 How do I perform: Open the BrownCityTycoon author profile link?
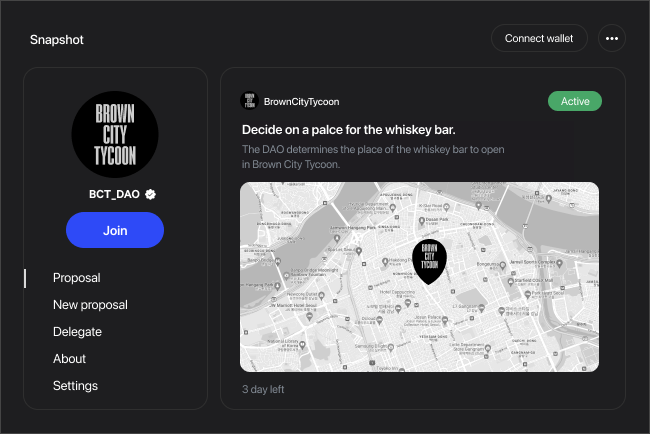tap(301, 102)
